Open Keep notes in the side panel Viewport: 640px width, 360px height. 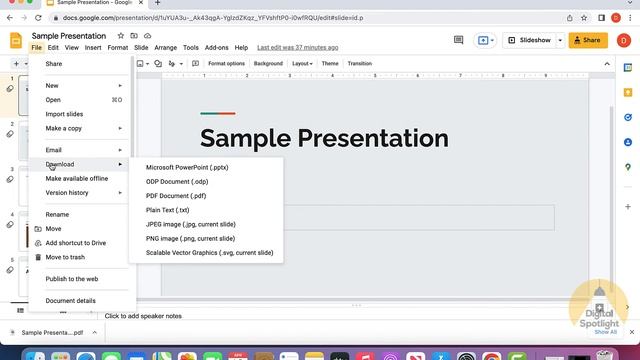pos(628,93)
